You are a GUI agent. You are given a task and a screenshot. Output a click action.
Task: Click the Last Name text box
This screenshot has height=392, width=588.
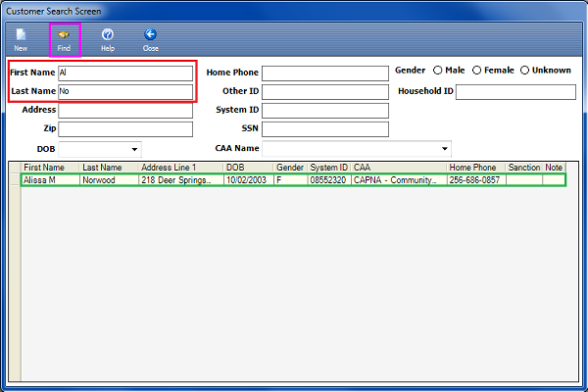click(x=124, y=92)
